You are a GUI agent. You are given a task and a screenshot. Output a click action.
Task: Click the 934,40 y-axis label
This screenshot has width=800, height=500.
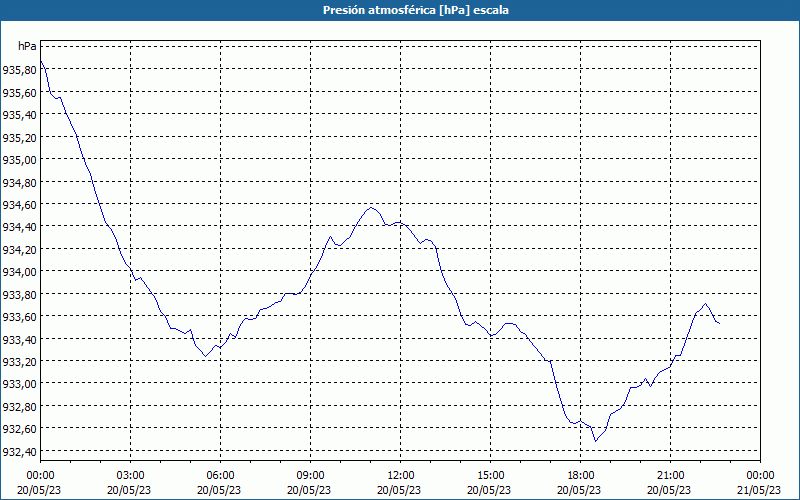[x=19, y=227]
